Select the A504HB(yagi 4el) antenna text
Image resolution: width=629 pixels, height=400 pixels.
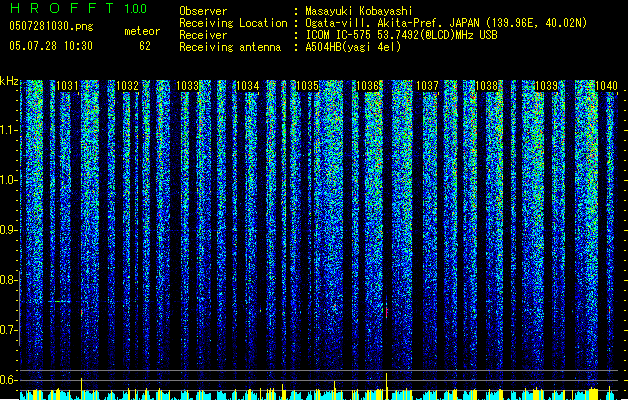point(353,47)
